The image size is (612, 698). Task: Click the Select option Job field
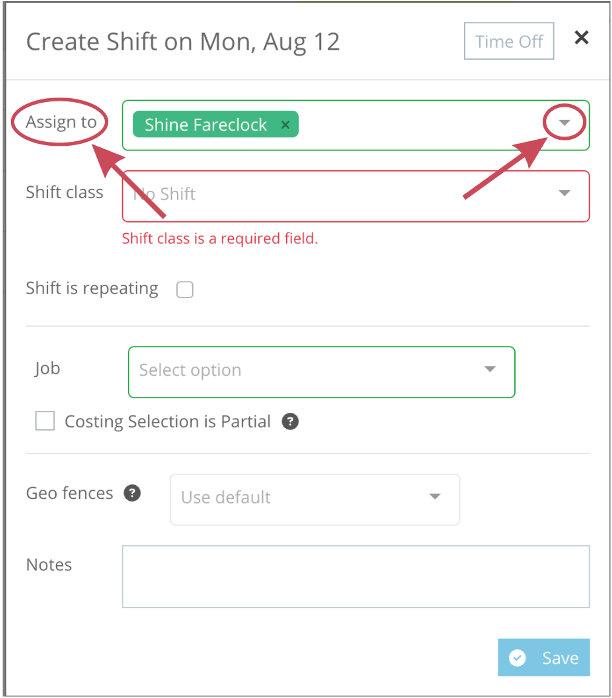coord(321,372)
